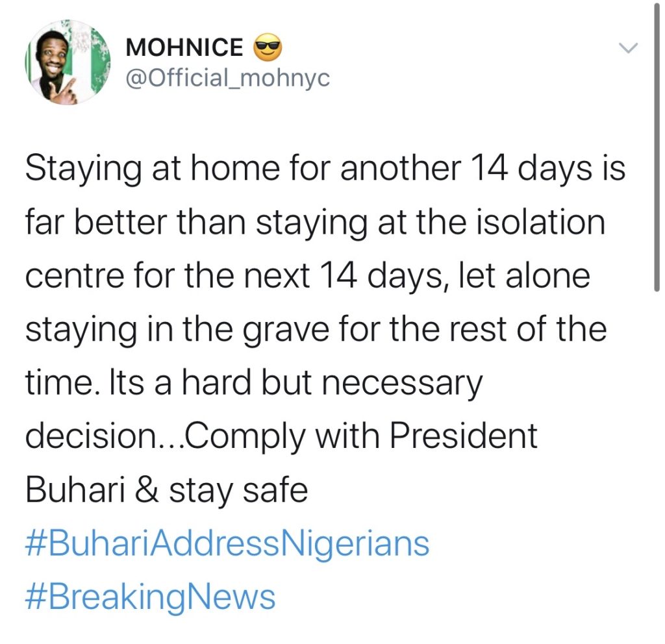This screenshot has height=644, width=665.
Task: Expand the tweet options chevron
Action: click(x=629, y=49)
